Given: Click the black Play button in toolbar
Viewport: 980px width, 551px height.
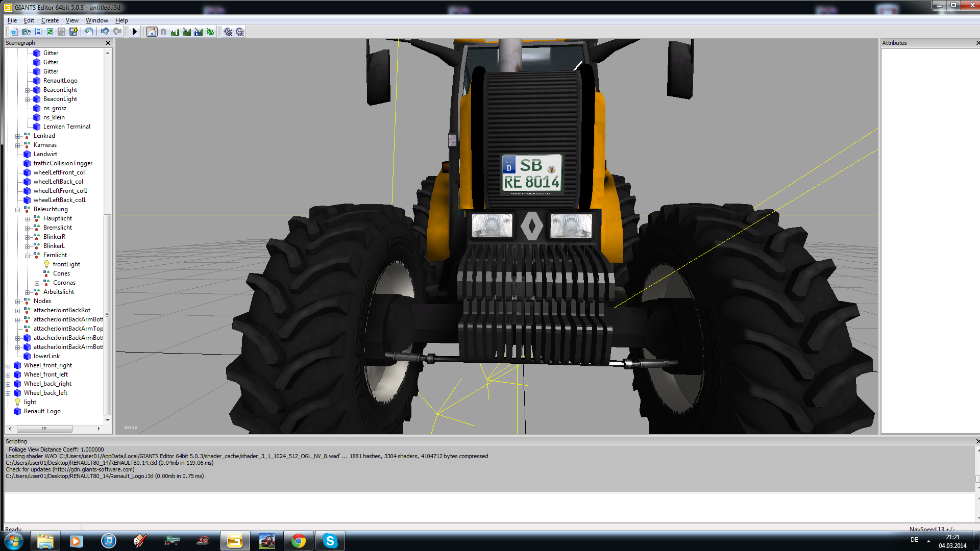Looking at the screenshot, I should (135, 32).
